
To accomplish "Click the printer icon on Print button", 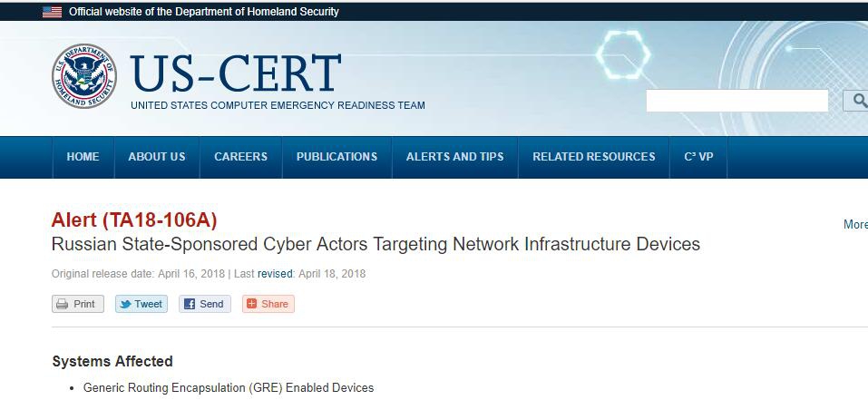I will [x=63, y=304].
